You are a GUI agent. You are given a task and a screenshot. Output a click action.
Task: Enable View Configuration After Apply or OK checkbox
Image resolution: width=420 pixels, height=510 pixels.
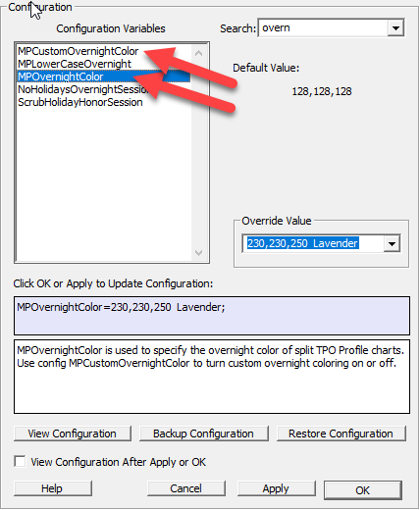coord(21,462)
